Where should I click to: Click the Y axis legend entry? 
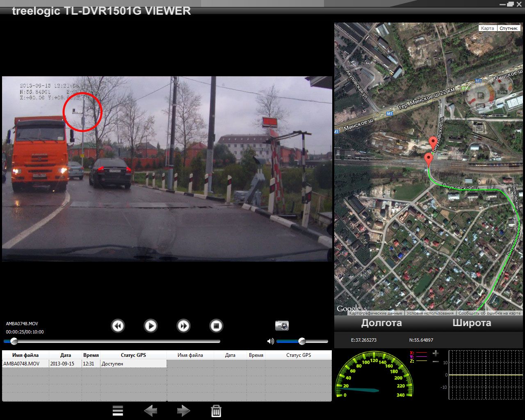pos(418,357)
